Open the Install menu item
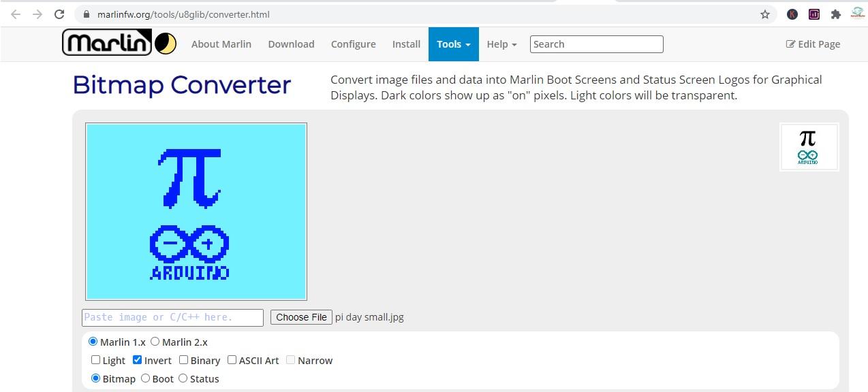Screen dimensions: 868x392 (406, 44)
